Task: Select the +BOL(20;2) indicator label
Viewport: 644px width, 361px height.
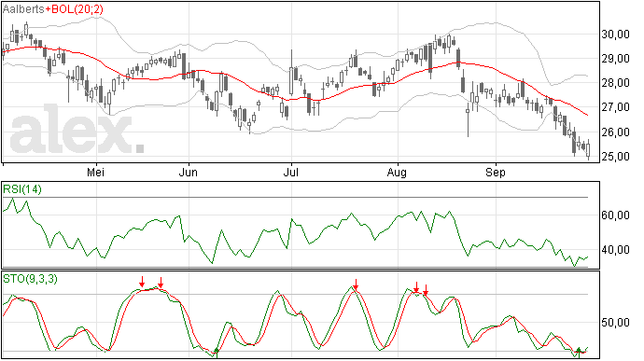Action: click(x=74, y=9)
